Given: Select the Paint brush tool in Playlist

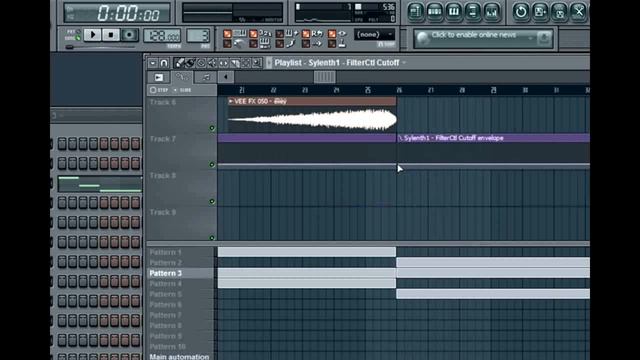Looking at the screenshot, I should [x=190, y=63].
